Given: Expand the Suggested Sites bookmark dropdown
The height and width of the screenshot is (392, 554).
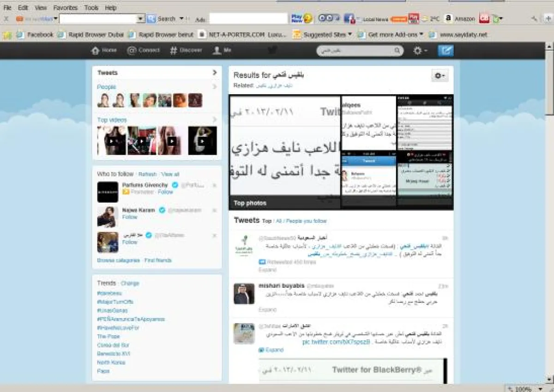Looking at the screenshot, I should coord(349,35).
